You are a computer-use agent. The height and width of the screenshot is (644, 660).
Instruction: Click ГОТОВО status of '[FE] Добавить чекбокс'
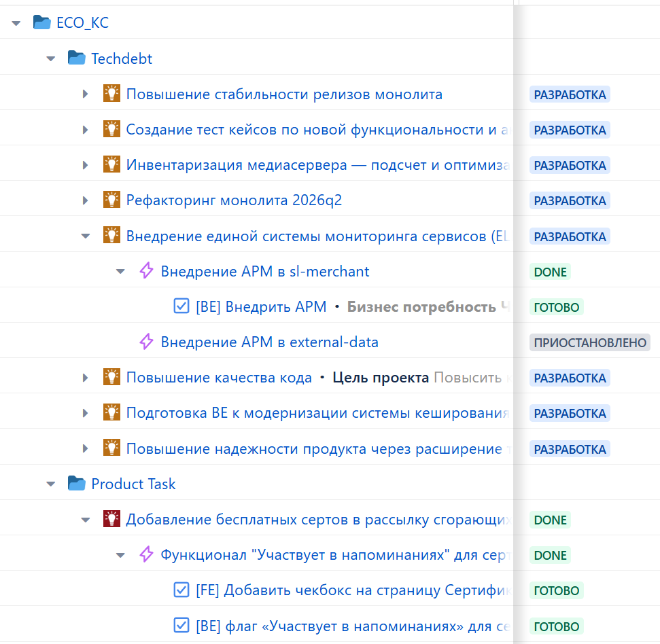(557, 590)
